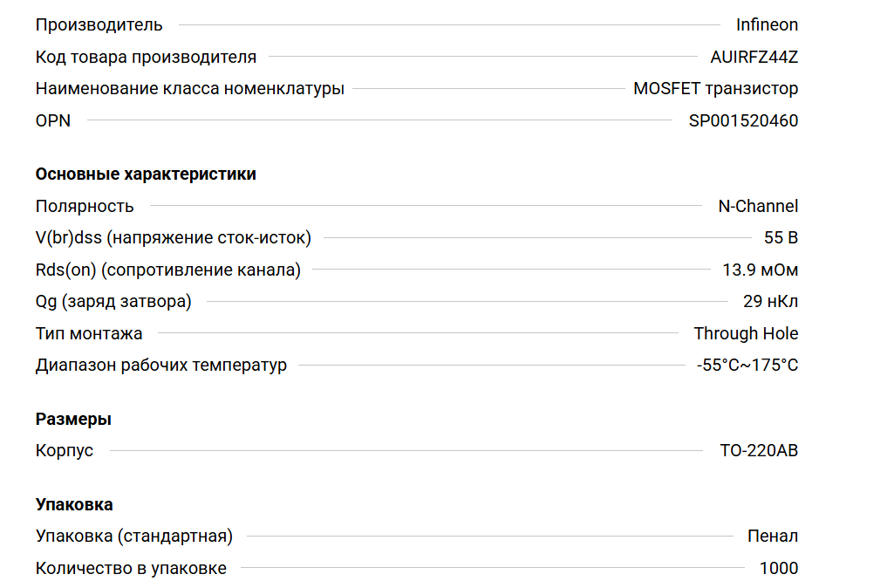The image size is (894, 588).
Task: Select the part number AUIRFZ44Z
Action: pyautogui.click(x=754, y=58)
